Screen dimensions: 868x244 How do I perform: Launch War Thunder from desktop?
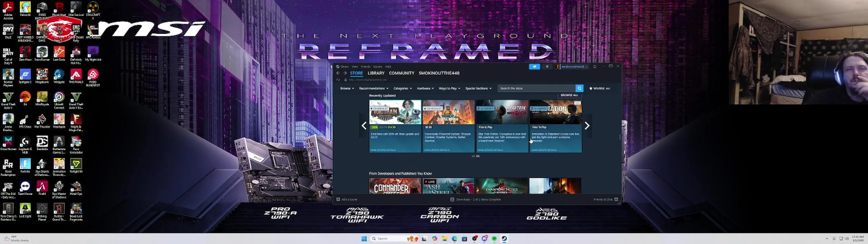click(x=42, y=121)
